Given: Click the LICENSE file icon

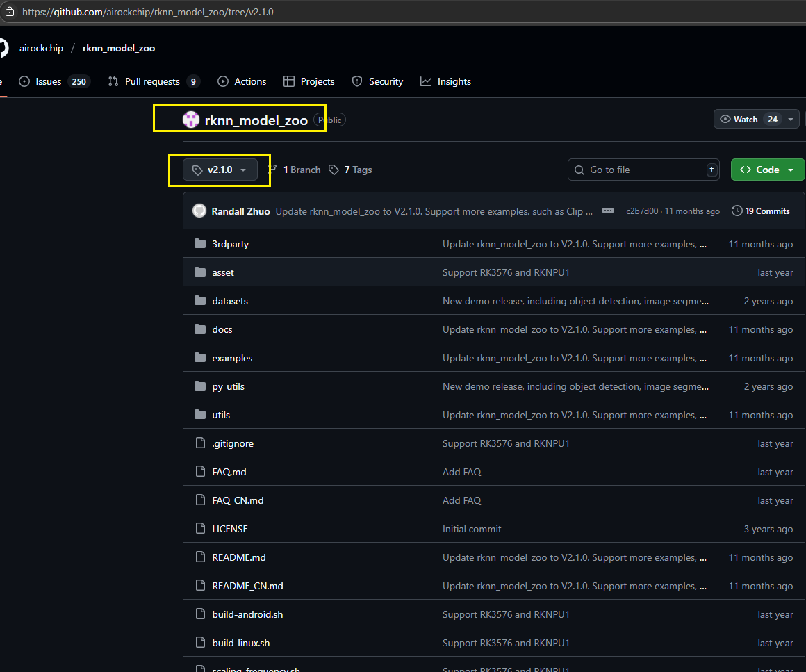Looking at the screenshot, I should click(x=201, y=528).
